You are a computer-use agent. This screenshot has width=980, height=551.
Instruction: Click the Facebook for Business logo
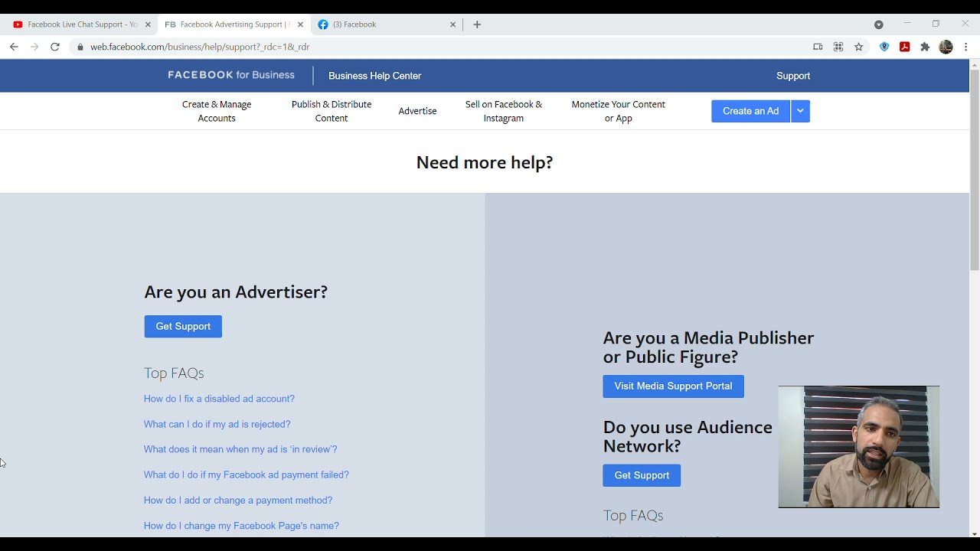pyautogui.click(x=231, y=75)
